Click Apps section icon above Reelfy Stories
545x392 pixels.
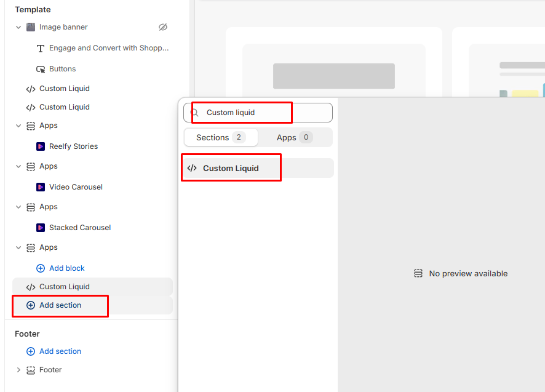[31, 126]
